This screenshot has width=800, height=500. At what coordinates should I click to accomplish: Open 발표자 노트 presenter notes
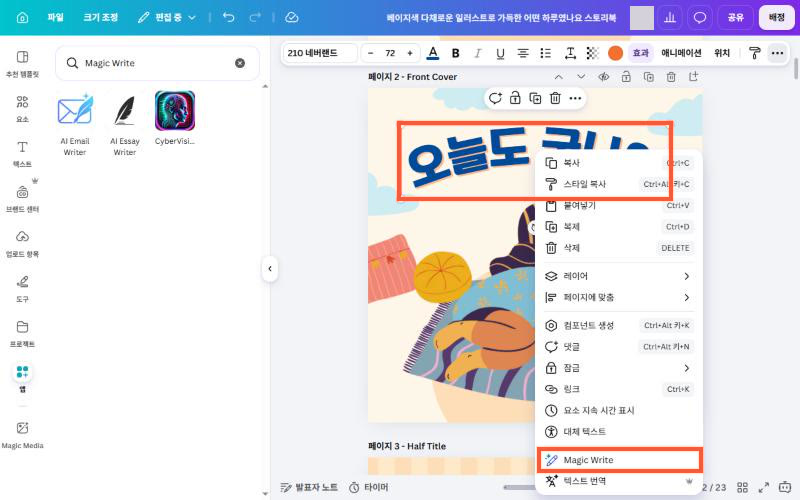pos(309,487)
